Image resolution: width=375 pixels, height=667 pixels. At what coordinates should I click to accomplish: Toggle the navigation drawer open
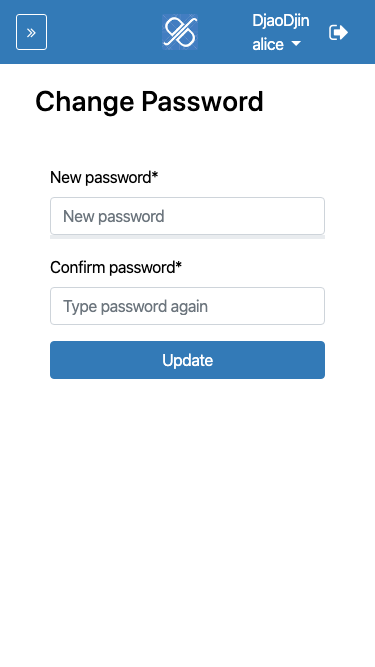[31, 32]
